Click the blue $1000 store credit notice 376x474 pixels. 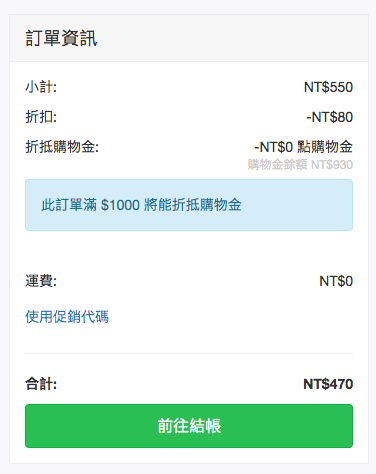point(189,205)
